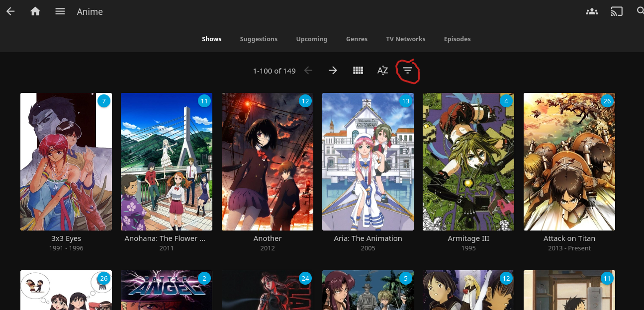644x310 pixels.
Task: Go to next page of shows
Action: [x=333, y=71]
